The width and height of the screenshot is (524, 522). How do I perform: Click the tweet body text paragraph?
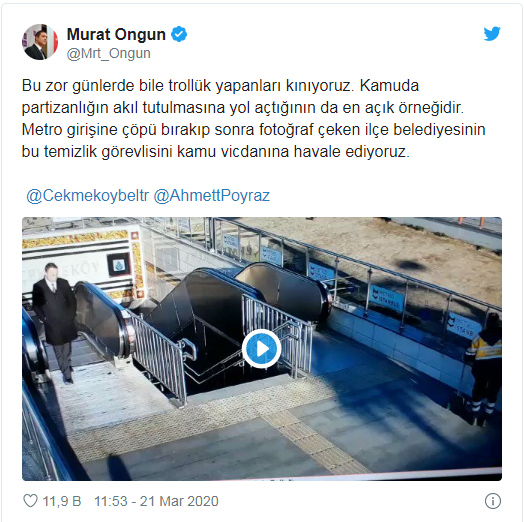tap(253, 118)
